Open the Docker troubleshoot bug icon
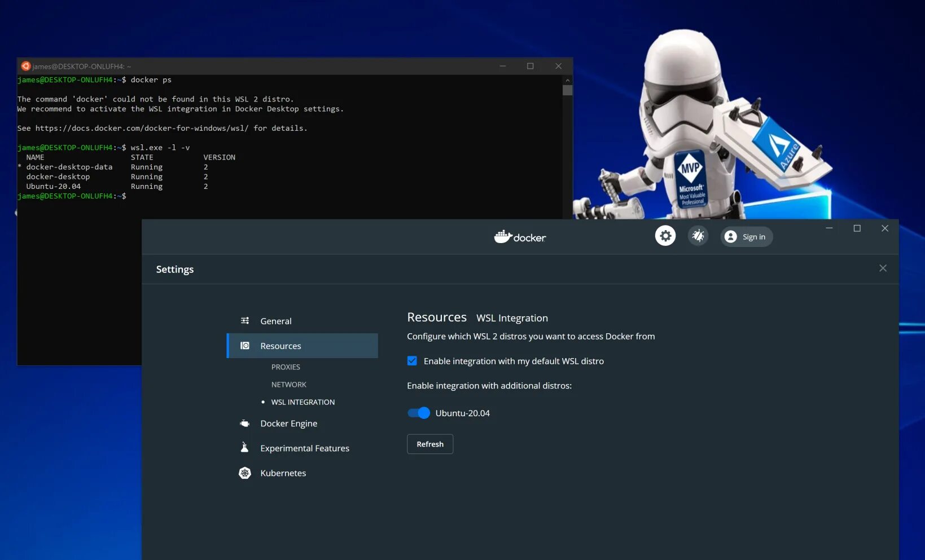 (698, 236)
